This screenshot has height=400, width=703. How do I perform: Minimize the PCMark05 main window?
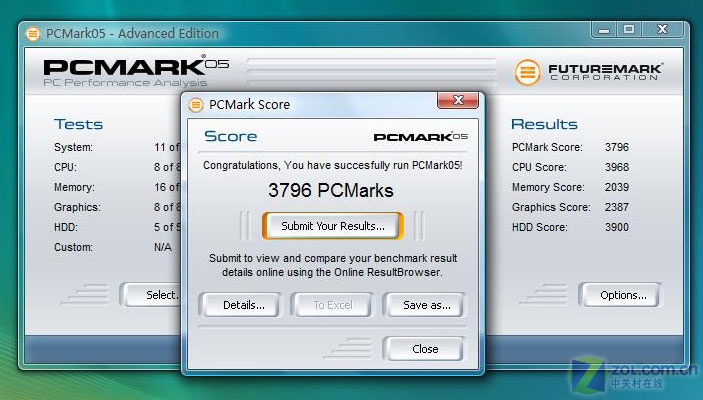point(604,30)
